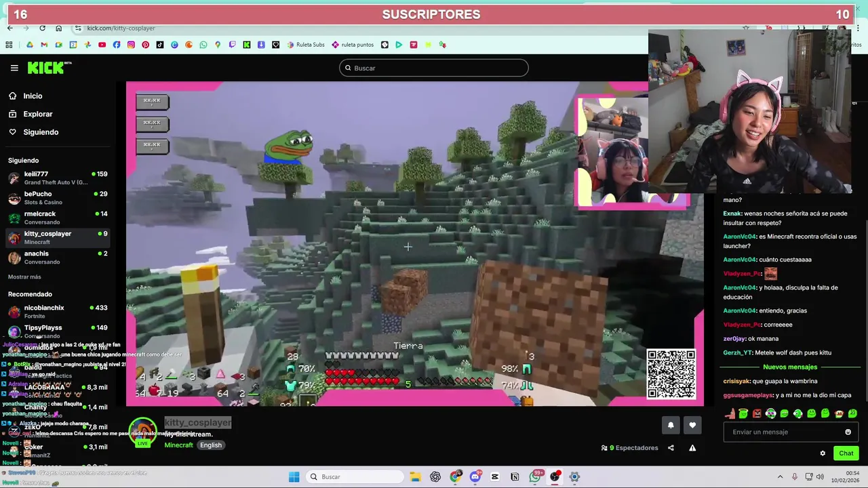Open File Explorer from taskbar

(x=415, y=476)
